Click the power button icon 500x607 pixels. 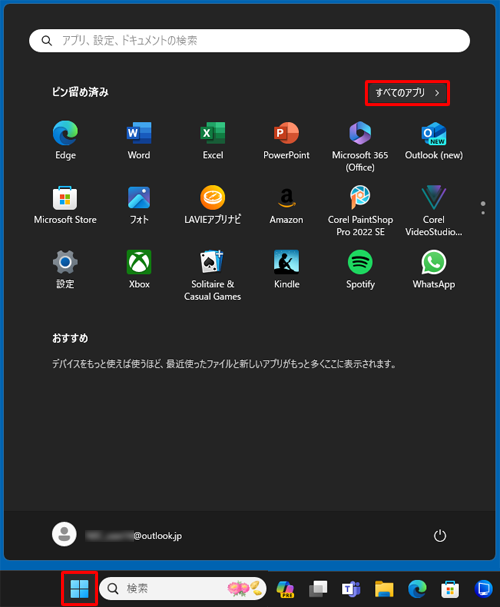pos(440,536)
